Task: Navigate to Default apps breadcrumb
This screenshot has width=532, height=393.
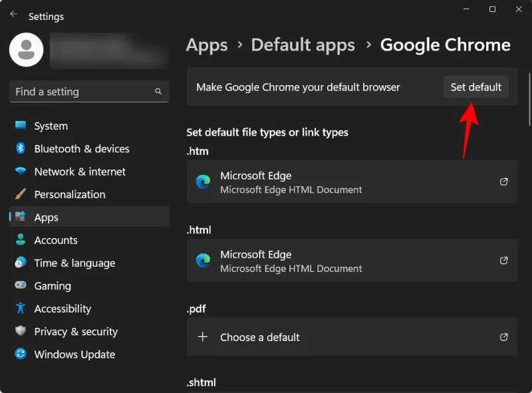Action: 303,45
